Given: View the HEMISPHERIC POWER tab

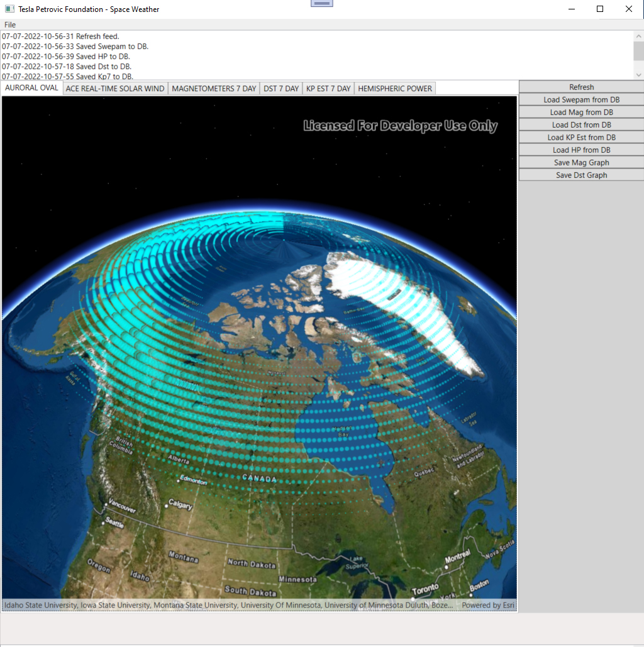Looking at the screenshot, I should (395, 88).
